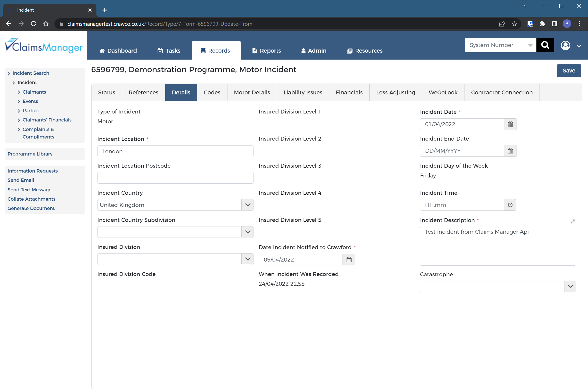Switch to the WeGoLook tab

443,93
